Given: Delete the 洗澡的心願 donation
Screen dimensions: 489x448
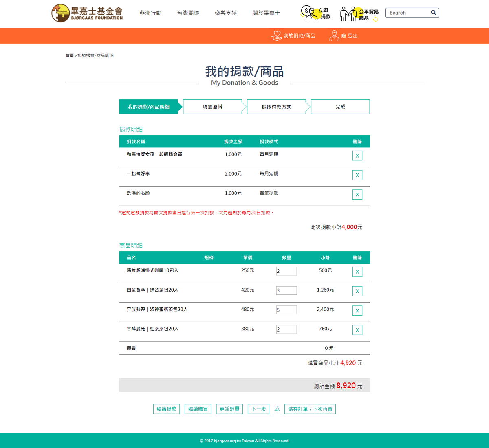Looking at the screenshot, I should point(357,195).
